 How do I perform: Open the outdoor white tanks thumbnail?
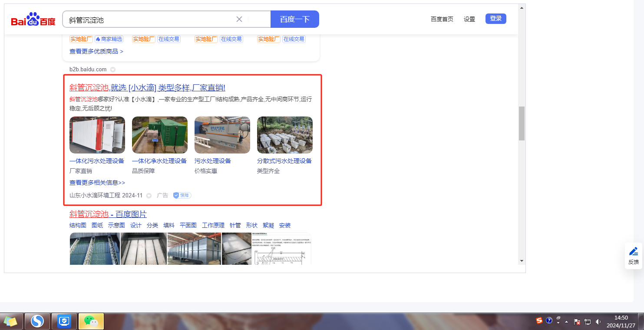tap(285, 135)
